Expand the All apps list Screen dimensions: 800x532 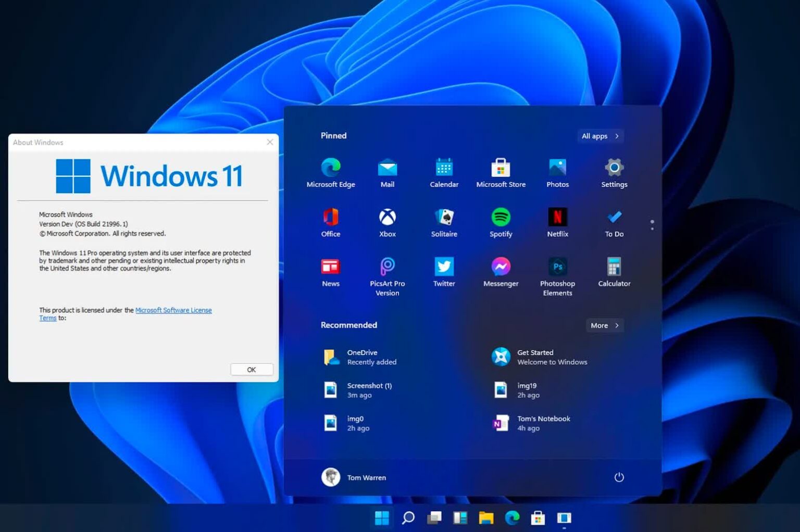click(599, 136)
